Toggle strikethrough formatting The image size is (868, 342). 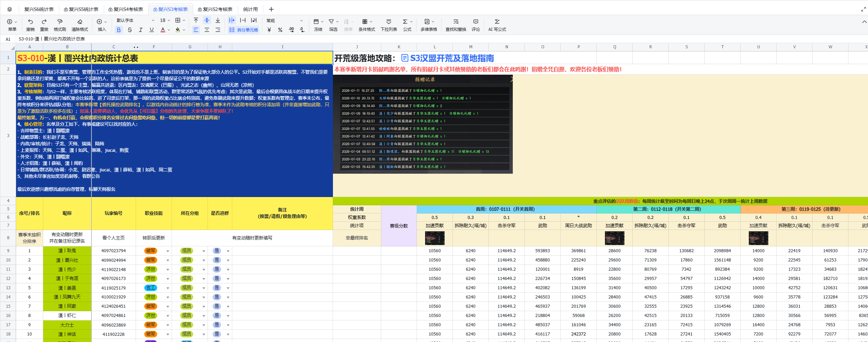tap(129, 30)
